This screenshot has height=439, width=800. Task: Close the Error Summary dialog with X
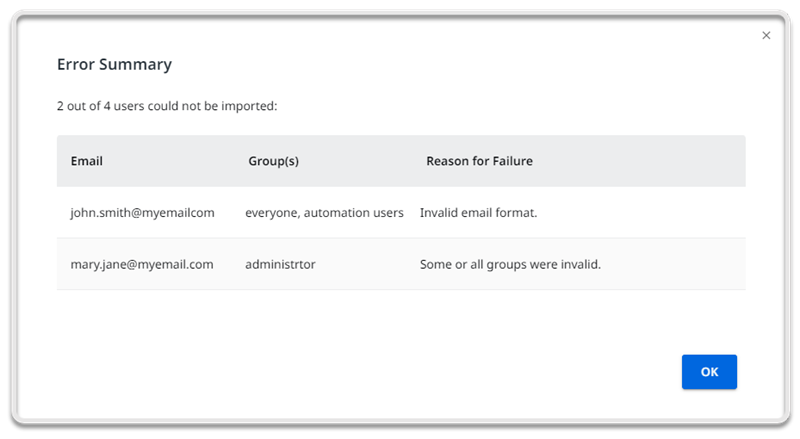click(x=766, y=35)
